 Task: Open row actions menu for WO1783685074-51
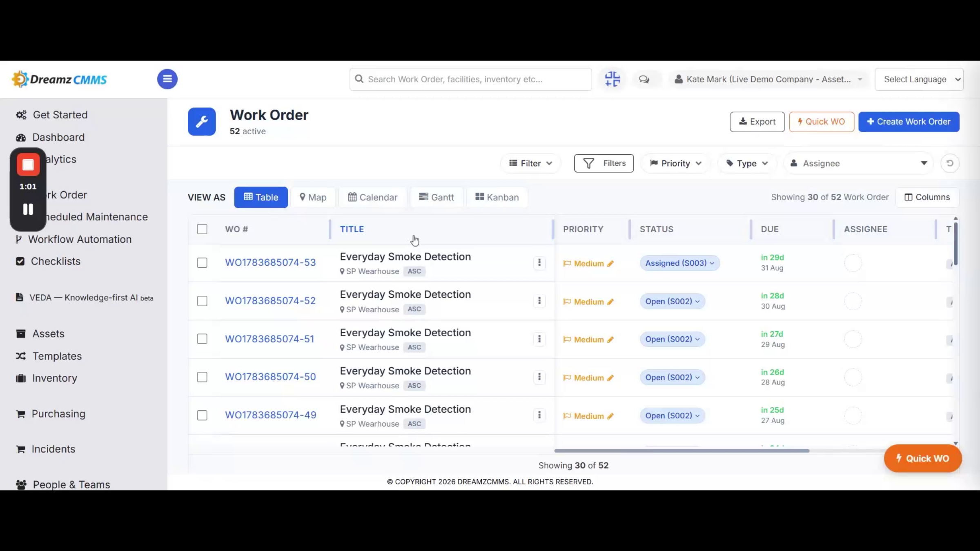click(x=539, y=339)
